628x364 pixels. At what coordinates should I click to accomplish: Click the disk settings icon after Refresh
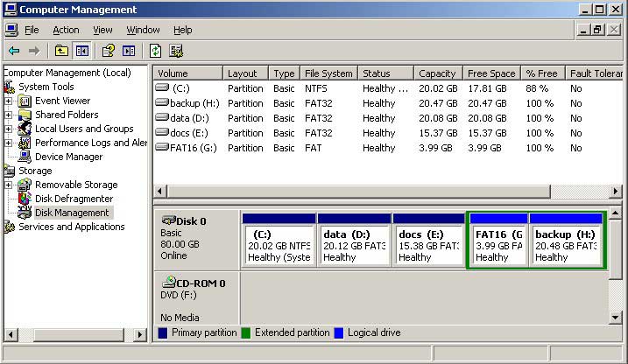pyautogui.click(x=176, y=51)
